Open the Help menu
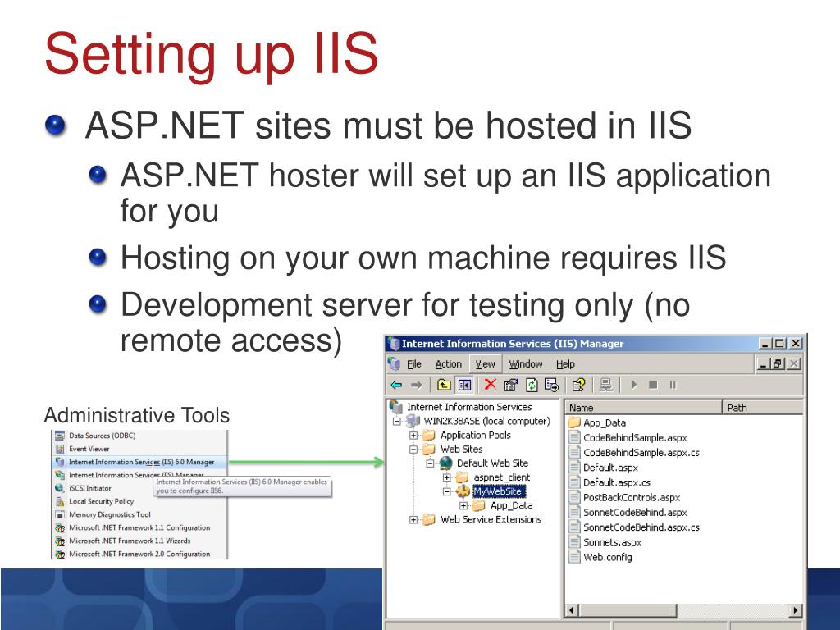 click(565, 364)
